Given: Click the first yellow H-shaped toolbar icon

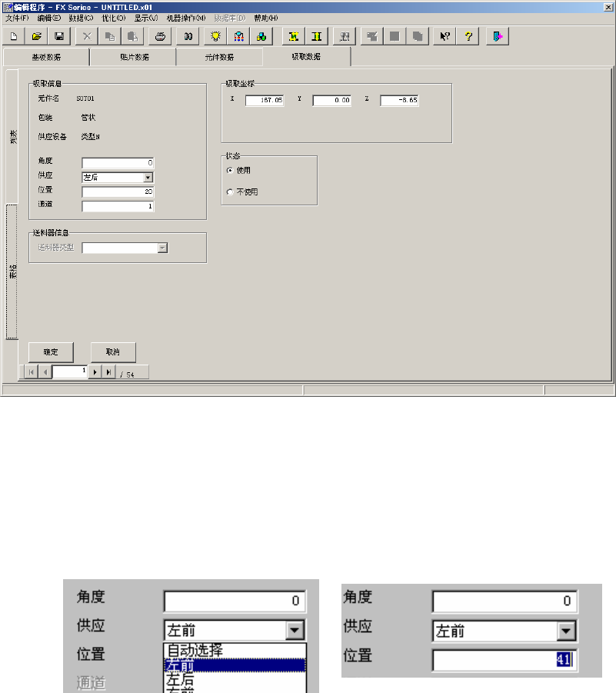Looking at the screenshot, I should 294,36.
